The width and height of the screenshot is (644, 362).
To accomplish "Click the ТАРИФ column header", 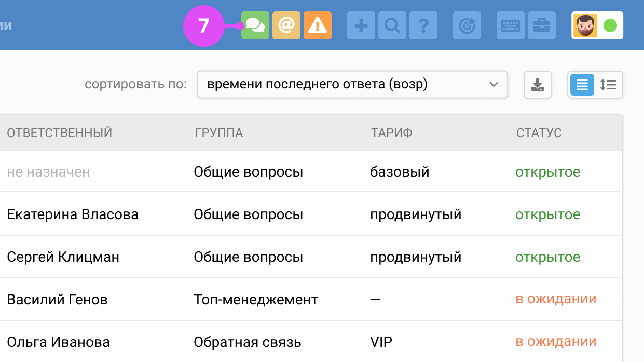I will (x=391, y=133).
